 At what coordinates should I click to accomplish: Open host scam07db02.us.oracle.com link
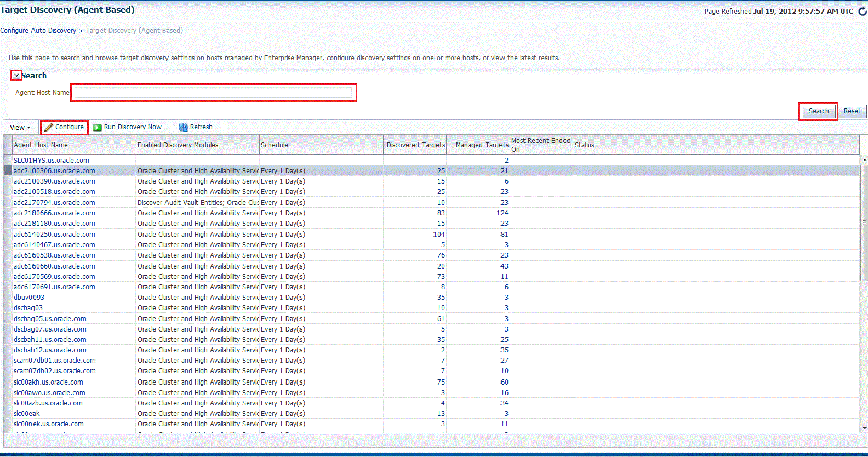point(55,371)
